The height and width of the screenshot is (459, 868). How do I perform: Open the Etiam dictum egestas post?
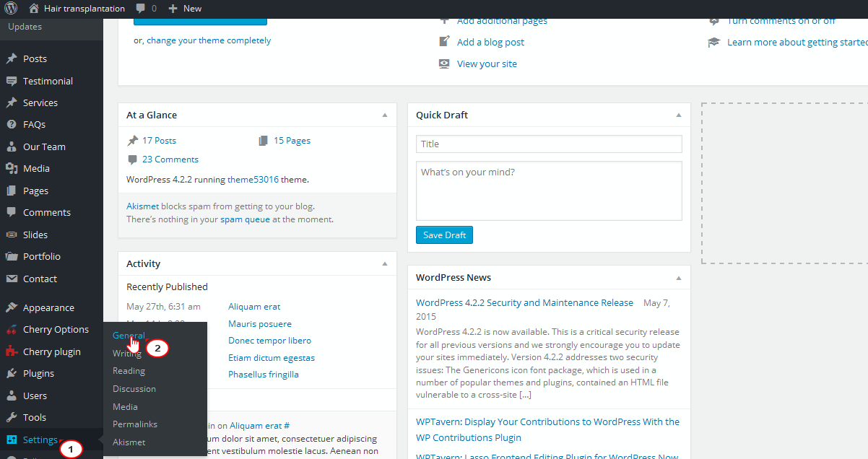click(272, 358)
